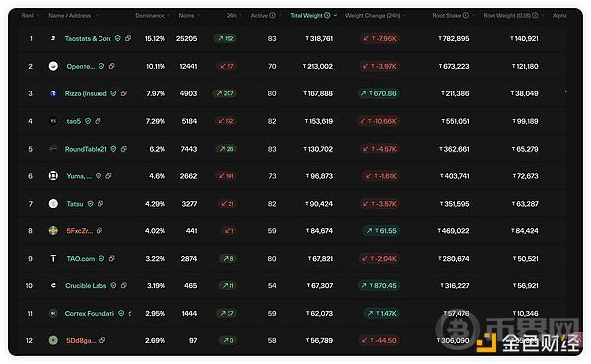Click the Name / Address column header
The height and width of the screenshot is (364, 591).
click(x=69, y=15)
